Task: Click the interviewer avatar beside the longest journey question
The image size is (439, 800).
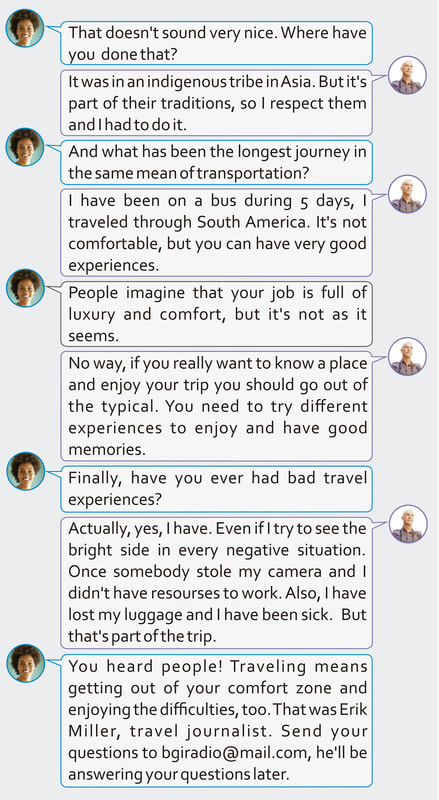Action: tap(25, 147)
